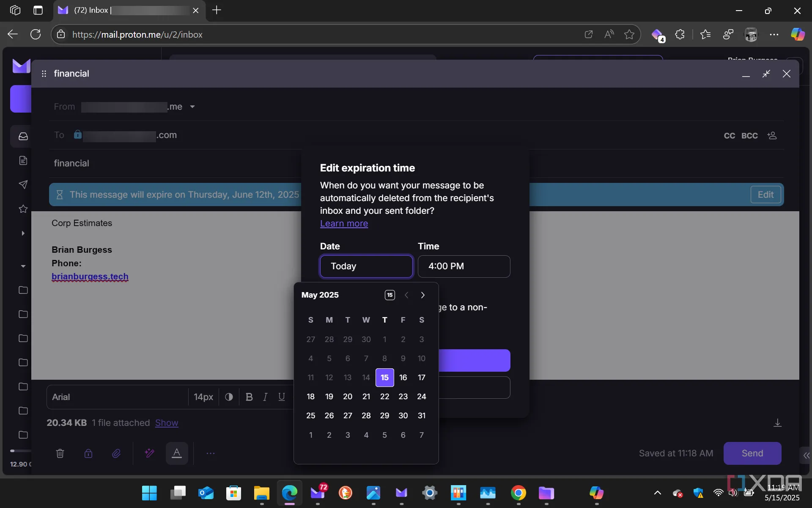The height and width of the screenshot is (508, 812).
Task: Select May 16 in the calendar
Action: coord(403,378)
